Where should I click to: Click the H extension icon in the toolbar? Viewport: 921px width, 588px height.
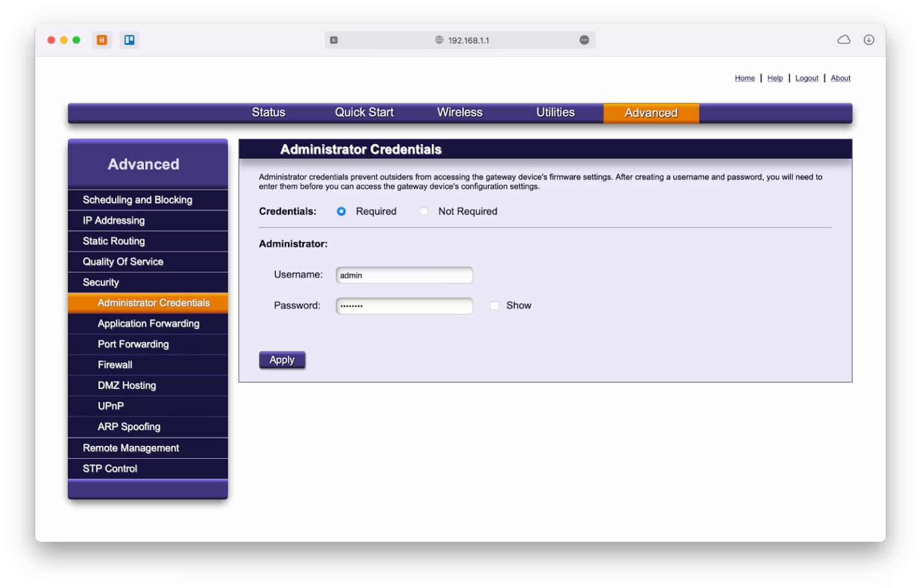click(101, 40)
